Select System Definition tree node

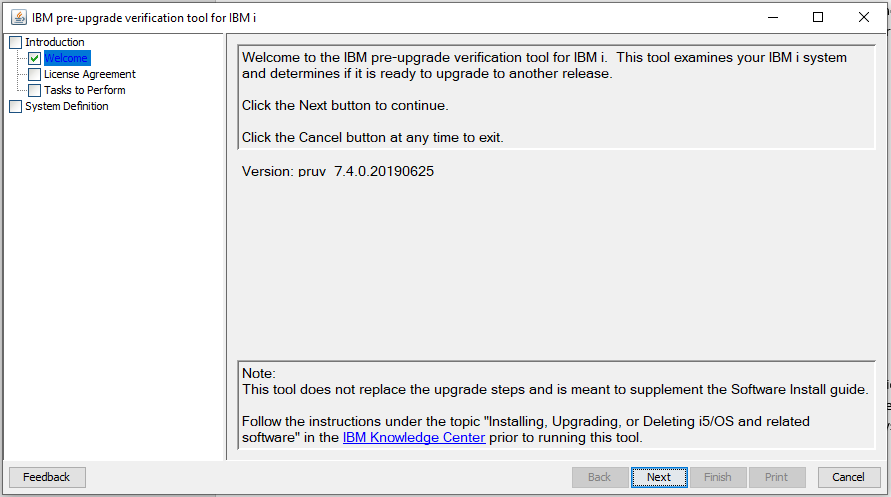(x=66, y=106)
